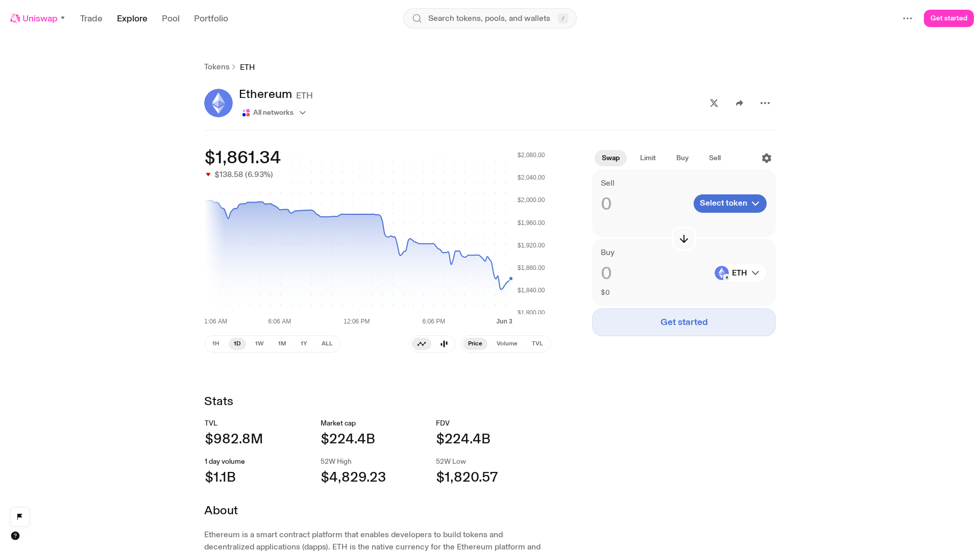Click the multicolor All networks icon

(246, 113)
